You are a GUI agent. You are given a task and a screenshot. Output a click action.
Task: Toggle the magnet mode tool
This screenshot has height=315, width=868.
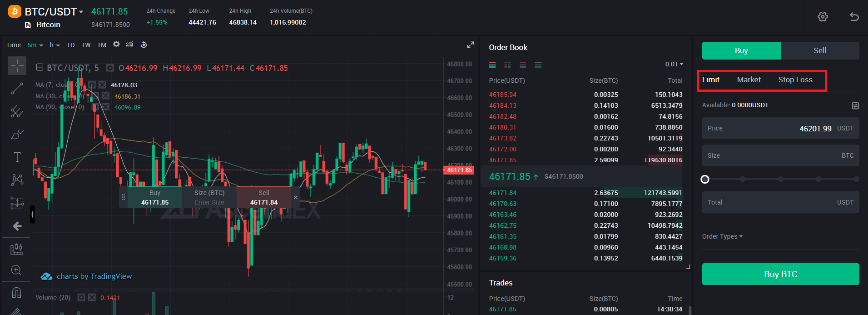(x=16, y=292)
